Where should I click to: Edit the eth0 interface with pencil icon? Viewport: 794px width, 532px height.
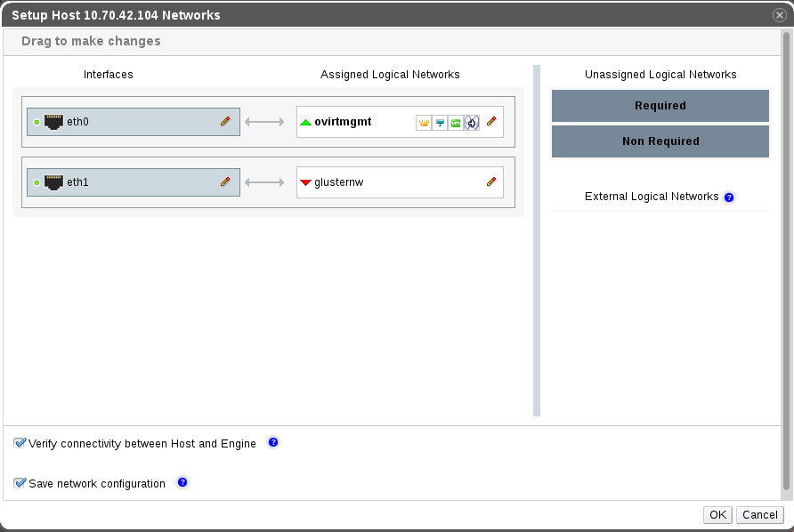pyautogui.click(x=225, y=122)
